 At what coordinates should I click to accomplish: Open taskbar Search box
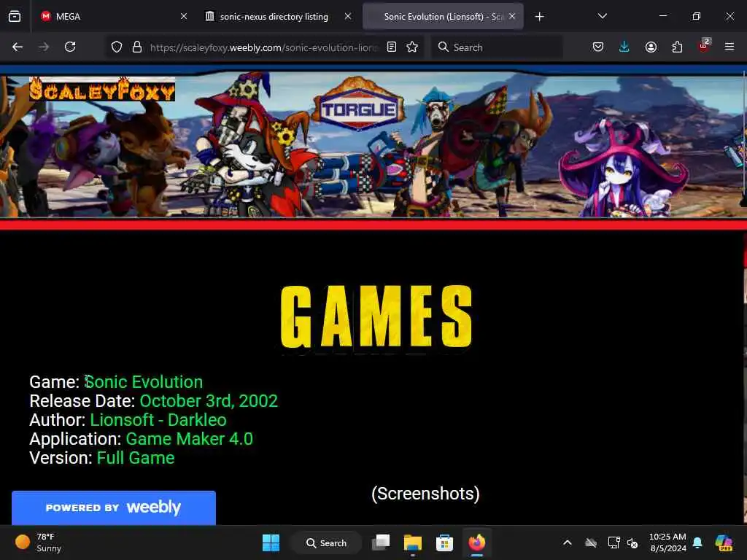click(x=326, y=542)
